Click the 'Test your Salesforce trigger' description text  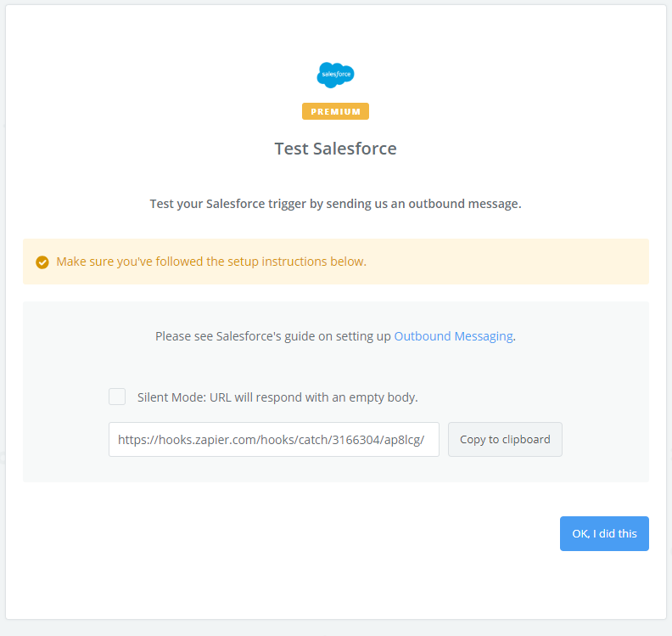(335, 204)
